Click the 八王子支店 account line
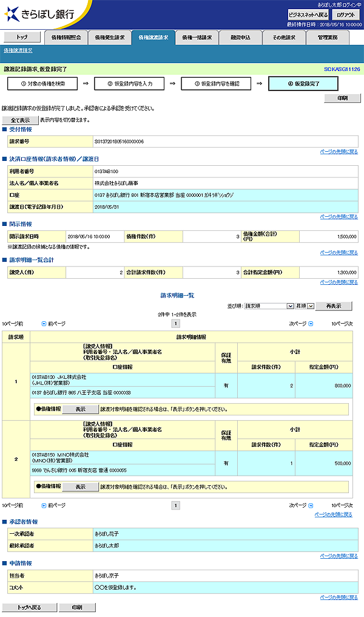The height and width of the screenshot is (617, 364). click(81, 393)
